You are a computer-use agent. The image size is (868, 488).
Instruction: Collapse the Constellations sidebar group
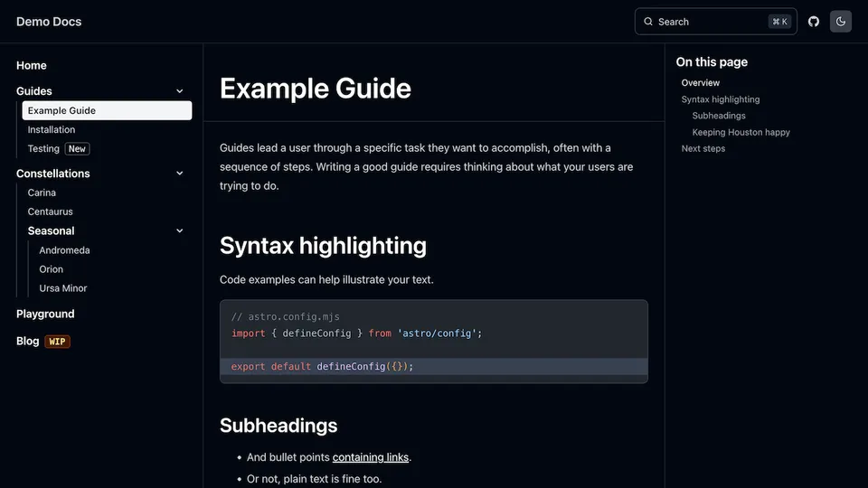tap(180, 174)
